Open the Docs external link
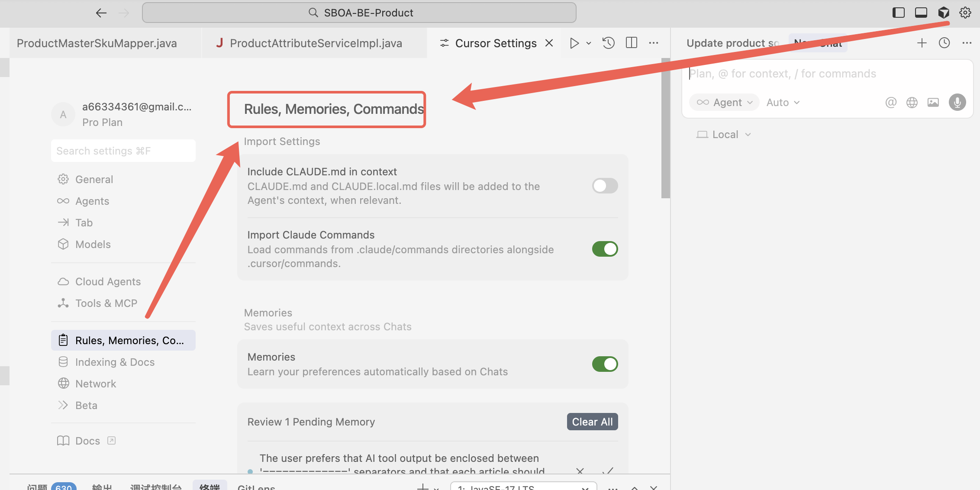The image size is (980, 490). (x=87, y=441)
